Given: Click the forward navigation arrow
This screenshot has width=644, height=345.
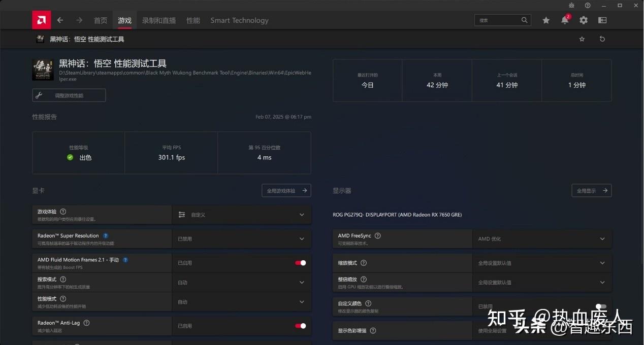Looking at the screenshot, I should click(x=79, y=20).
